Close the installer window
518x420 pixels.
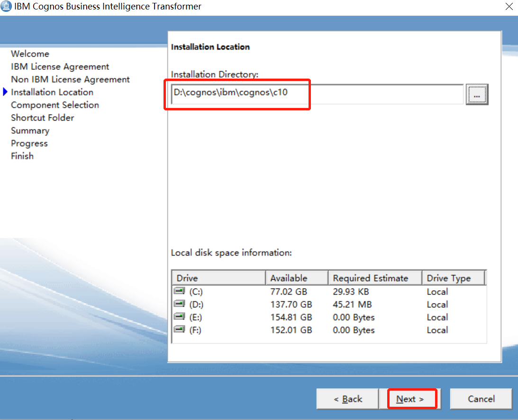[509, 6]
